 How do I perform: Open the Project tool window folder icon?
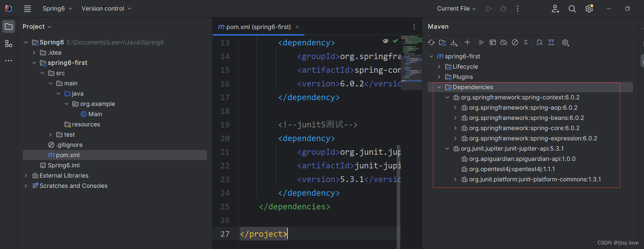coord(9,27)
